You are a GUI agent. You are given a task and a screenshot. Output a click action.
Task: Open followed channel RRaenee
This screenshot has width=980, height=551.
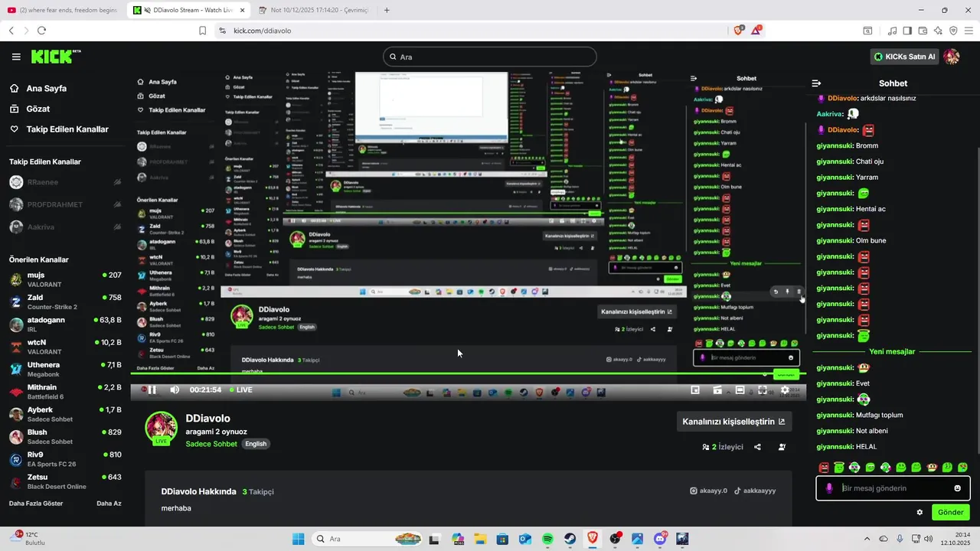pyautogui.click(x=64, y=182)
